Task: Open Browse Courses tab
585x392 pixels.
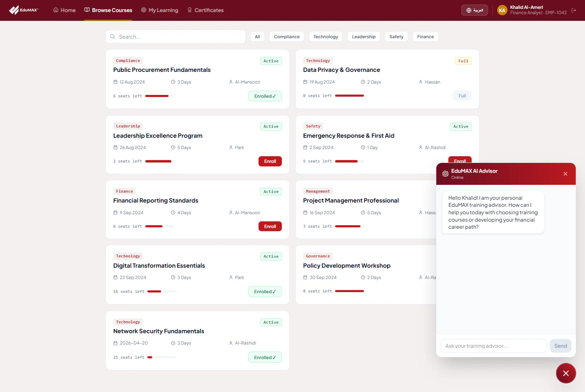Action: click(x=108, y=10)
